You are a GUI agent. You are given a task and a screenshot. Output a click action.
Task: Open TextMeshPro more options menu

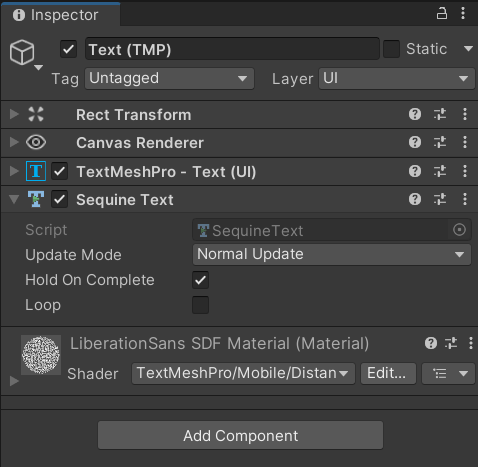click(x=465, y=171)
